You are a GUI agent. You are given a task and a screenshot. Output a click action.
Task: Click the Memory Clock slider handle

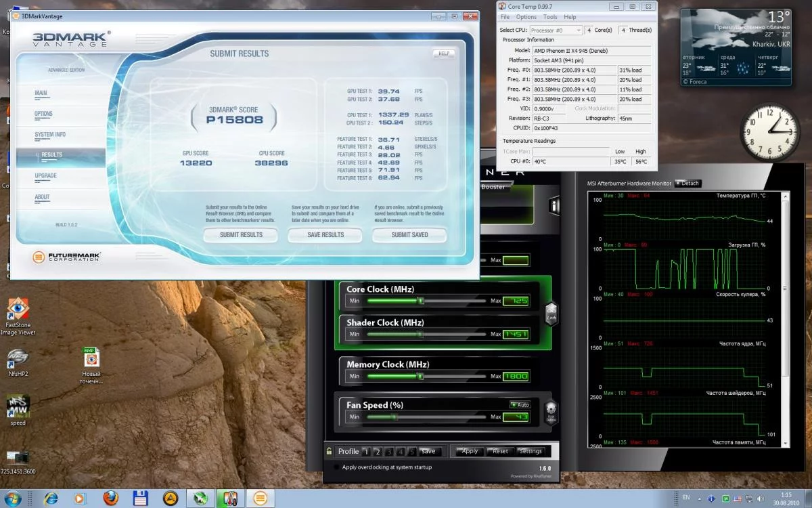click(420, 377)
